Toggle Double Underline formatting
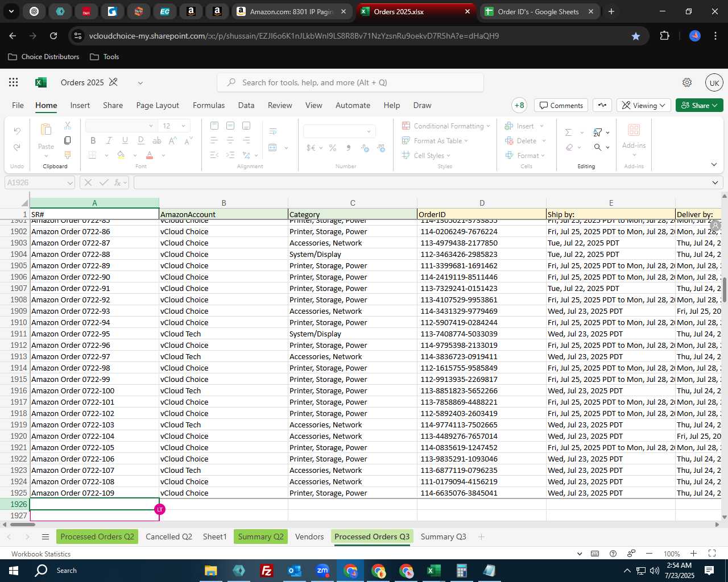This screenshot has height=582, width=728. [141, 140]
